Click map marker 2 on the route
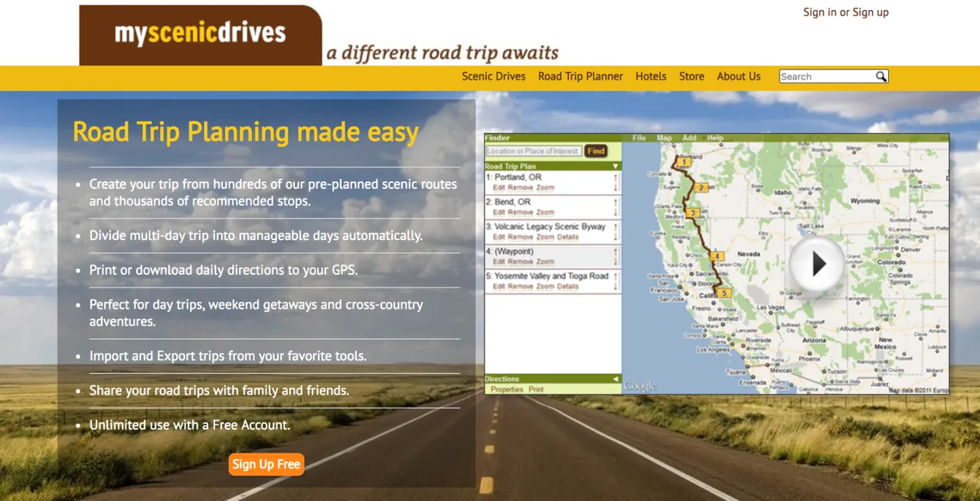Viewport: 980px width, 501px height. [701, 187]
